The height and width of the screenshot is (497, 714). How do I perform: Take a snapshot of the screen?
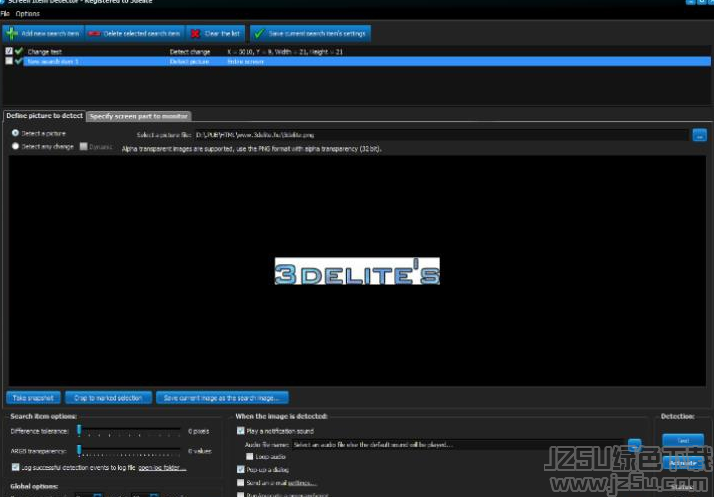pyautogui.click(x=33, y=398)
